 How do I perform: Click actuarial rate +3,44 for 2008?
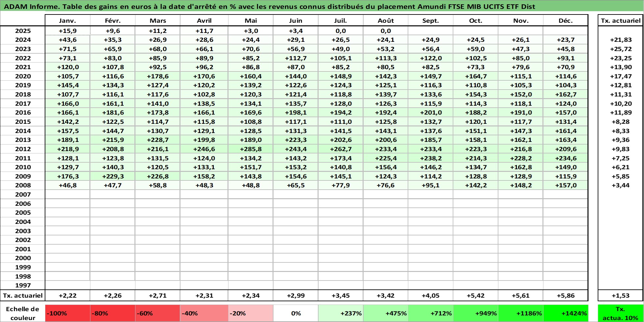tap(621, 185)
